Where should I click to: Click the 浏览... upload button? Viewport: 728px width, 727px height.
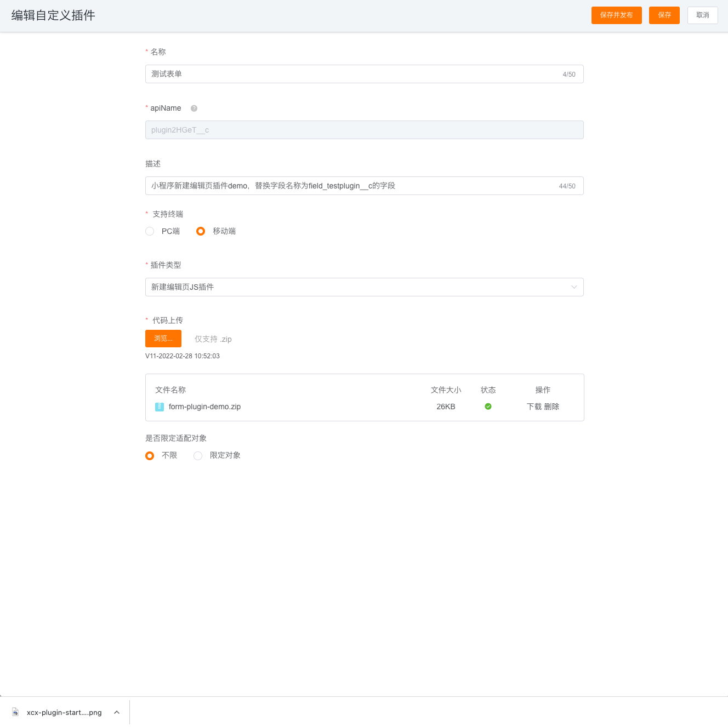click(x=163, y=339)
